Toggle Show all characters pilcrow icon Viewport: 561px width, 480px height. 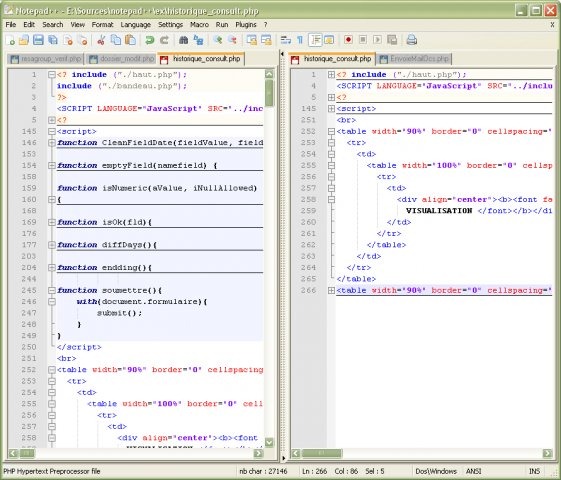(x=300, y=40)
